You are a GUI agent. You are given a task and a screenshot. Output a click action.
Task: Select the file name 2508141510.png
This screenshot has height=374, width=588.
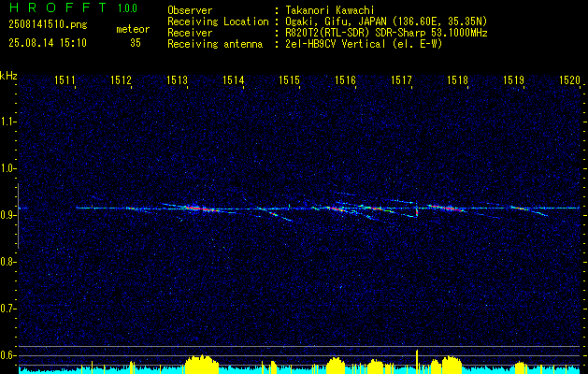pos(48,25)
